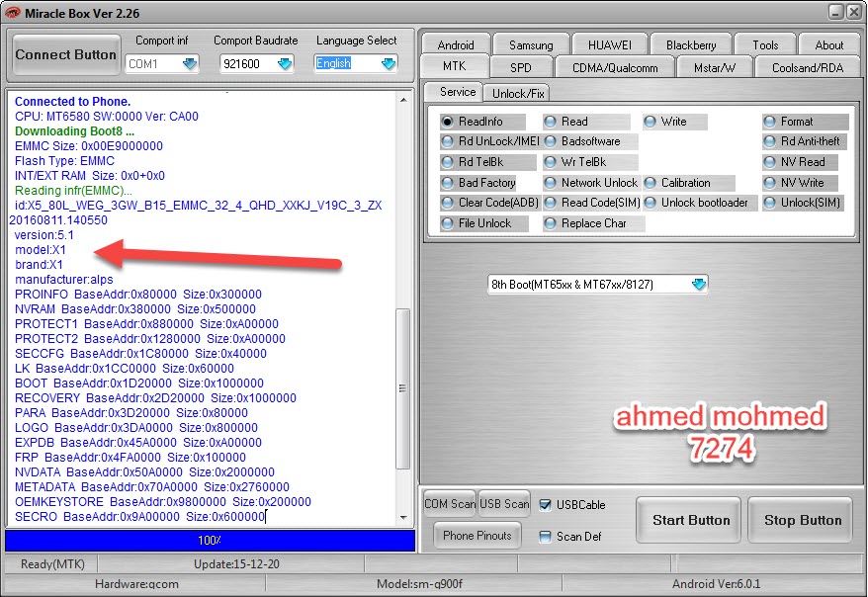
Task: Click the NVRAM BaseAddr log line
Action: [135, 309]
